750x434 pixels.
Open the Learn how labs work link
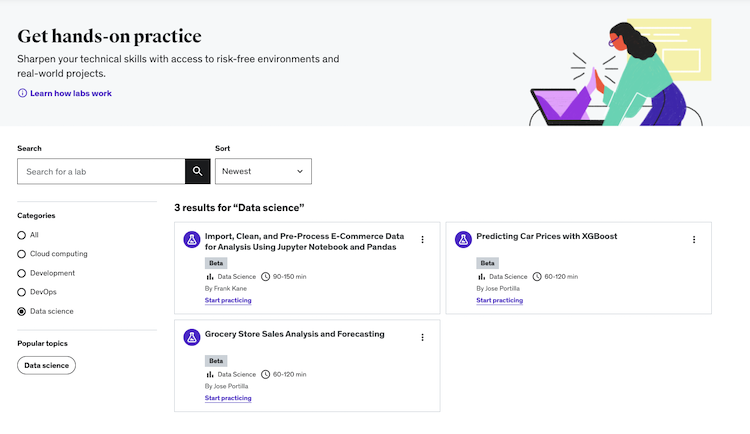click(x=70, y=93)
